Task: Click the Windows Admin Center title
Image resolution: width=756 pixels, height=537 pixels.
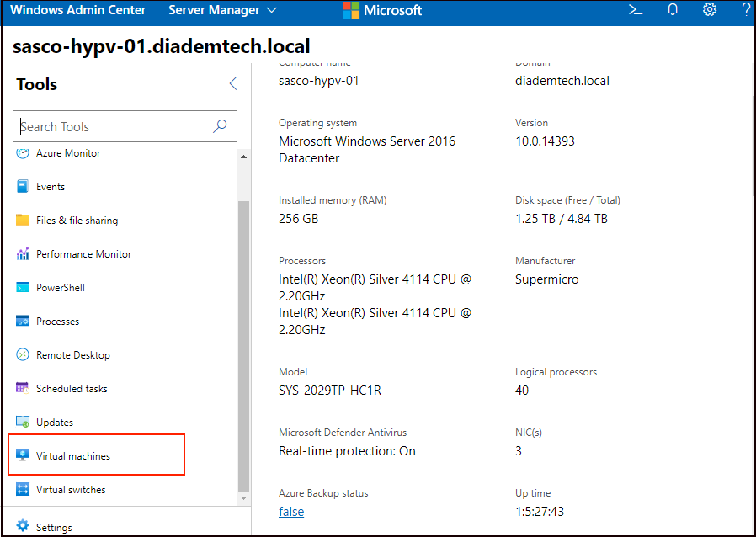Action: click(78, 10)
